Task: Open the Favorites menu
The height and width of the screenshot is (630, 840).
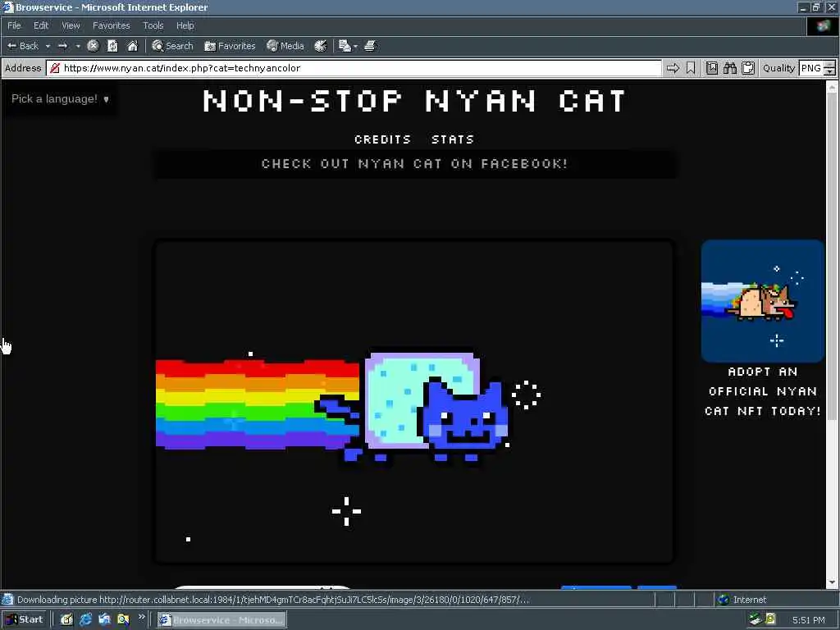Action: point(111,25)
